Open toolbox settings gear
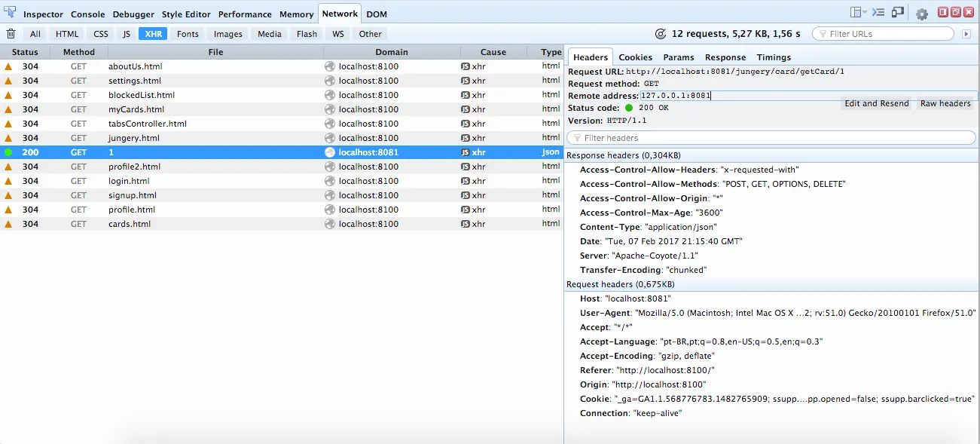Screen dimensions: 980x444 (x=922, y=14)
